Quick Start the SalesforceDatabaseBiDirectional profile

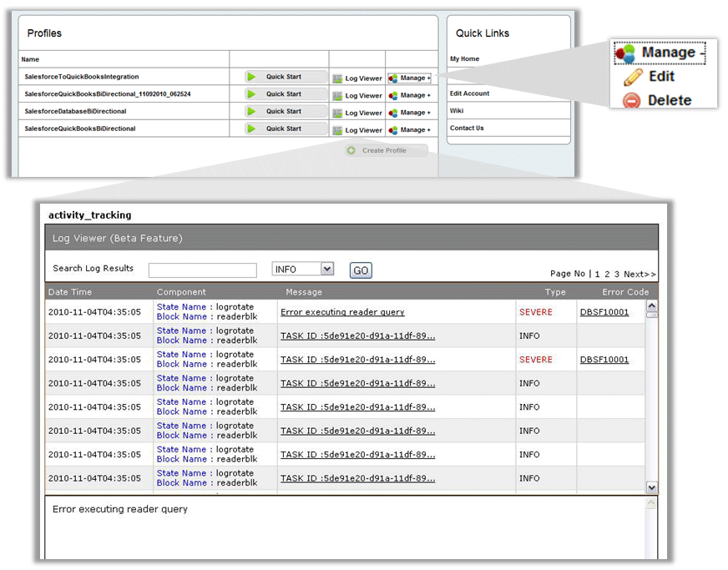pyautogui.click(x=284, y=112)
